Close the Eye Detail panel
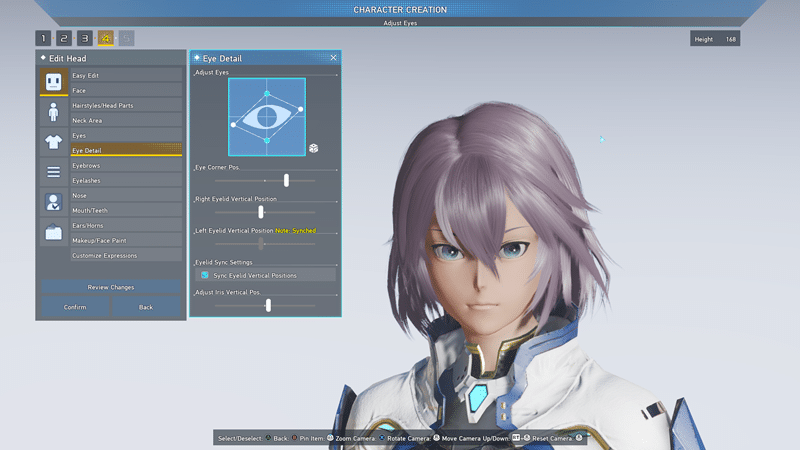The width and height of the screenshot is (800, 450). point(333,58)
